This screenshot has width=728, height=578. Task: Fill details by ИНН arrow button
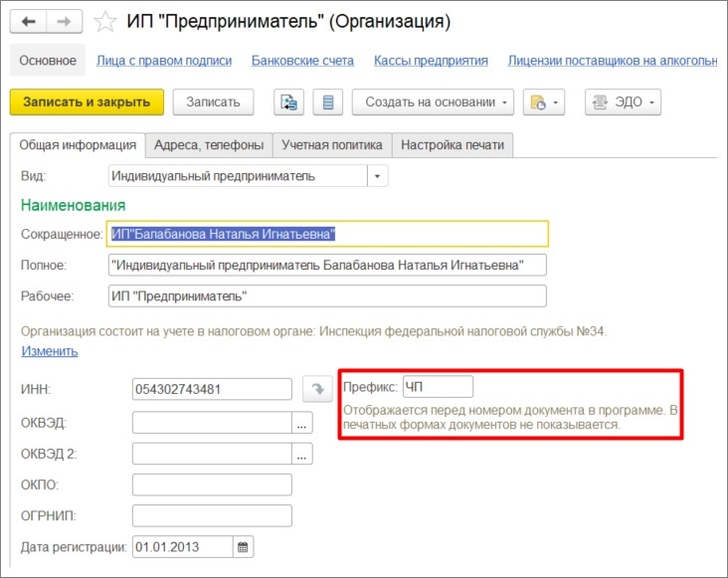[317, 389]
